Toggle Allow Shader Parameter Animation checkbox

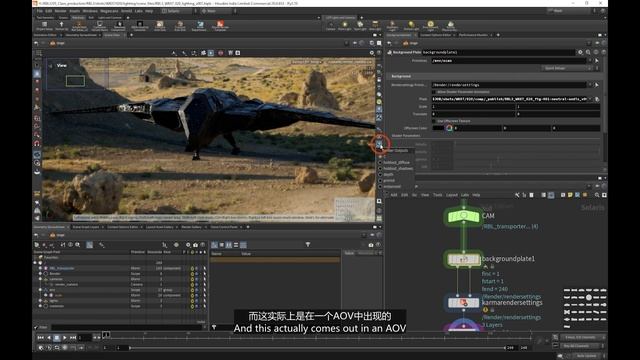tap(434, 92)
